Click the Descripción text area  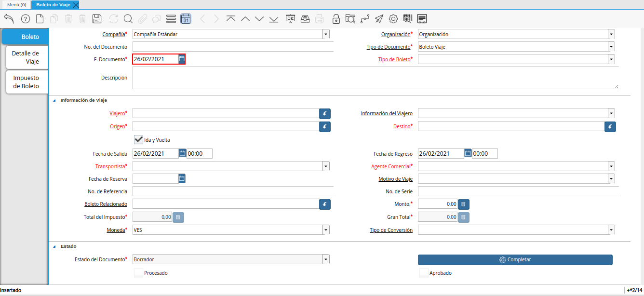[375, 78]
